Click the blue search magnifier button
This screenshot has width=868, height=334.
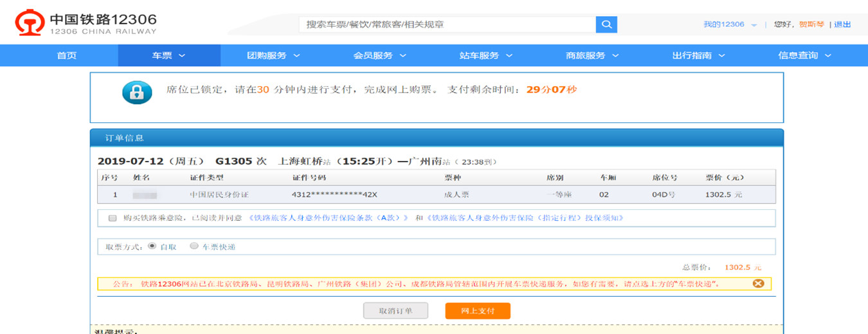[606, 24]
